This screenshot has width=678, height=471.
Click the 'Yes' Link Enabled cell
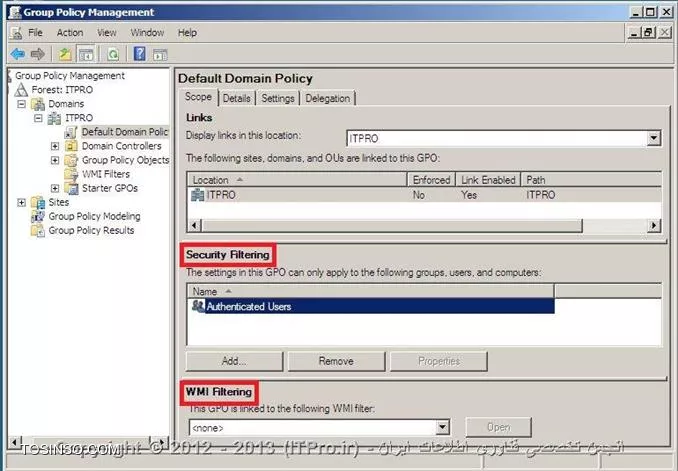[469, 195]
